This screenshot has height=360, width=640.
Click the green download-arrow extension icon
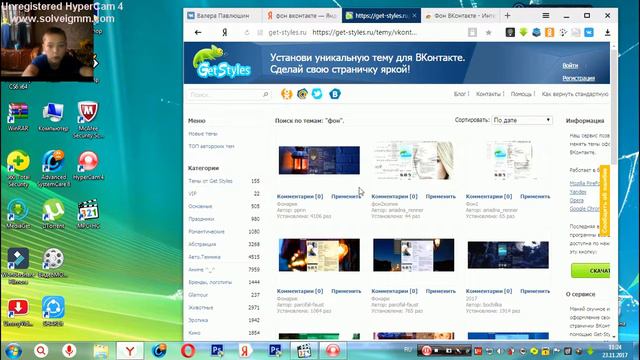(x=523, y=33)
